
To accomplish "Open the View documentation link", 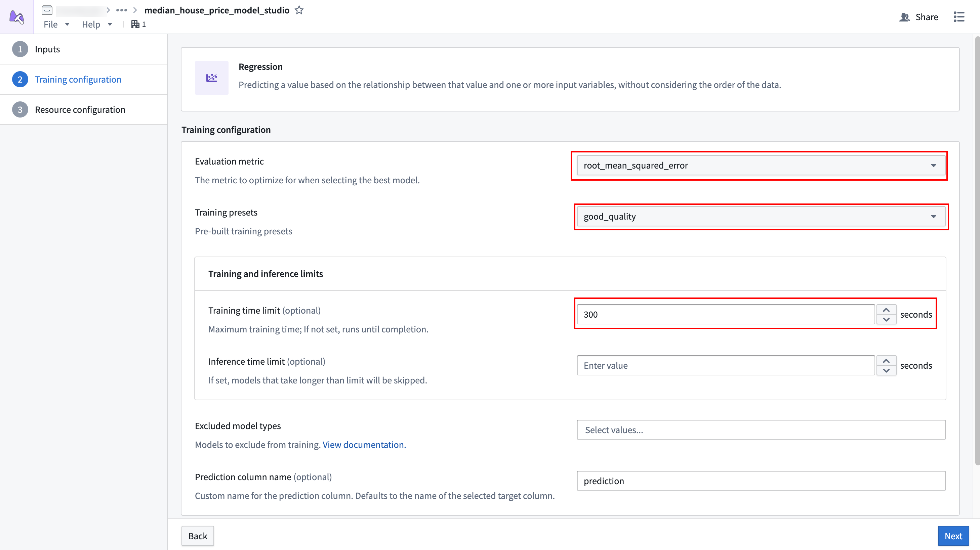I will coord(364,445).
